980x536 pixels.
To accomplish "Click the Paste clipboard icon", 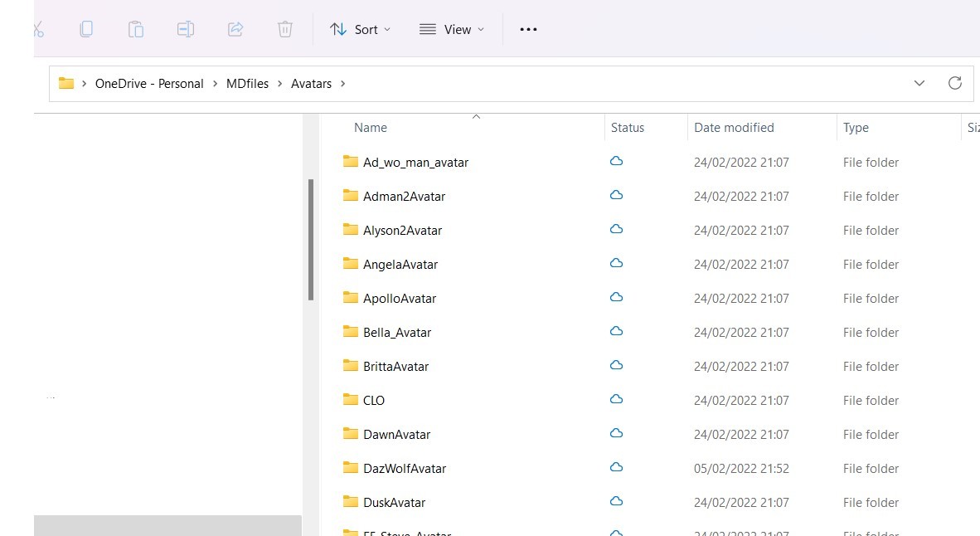I will click(136, 29).
